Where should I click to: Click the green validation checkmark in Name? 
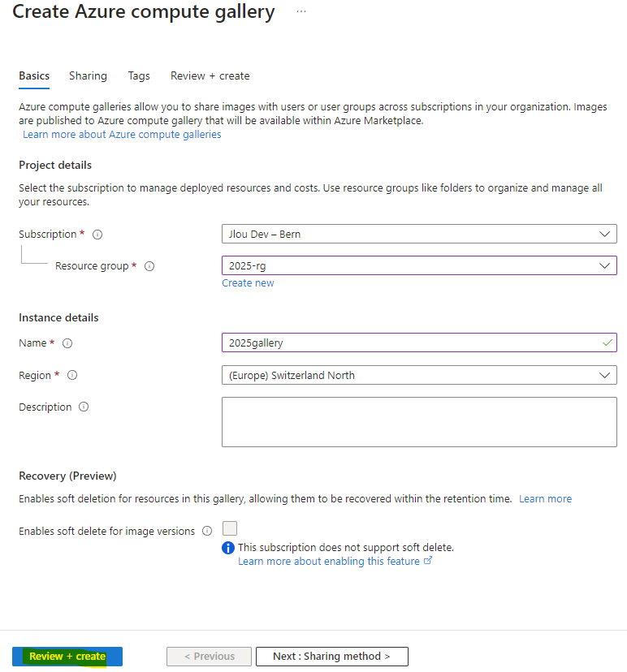(607, 342)
